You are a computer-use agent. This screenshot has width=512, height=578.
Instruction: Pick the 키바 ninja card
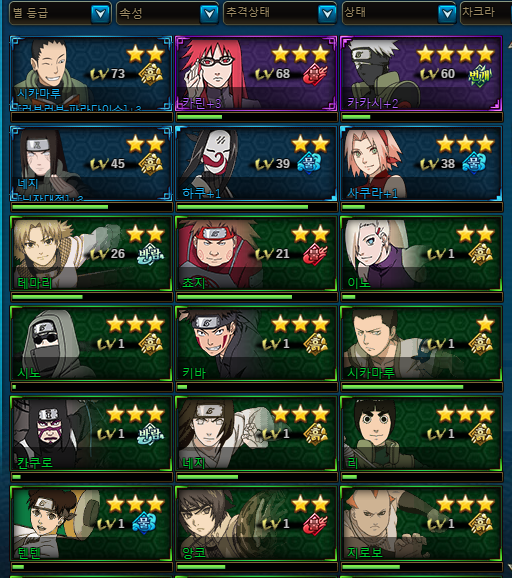point(256,344)
